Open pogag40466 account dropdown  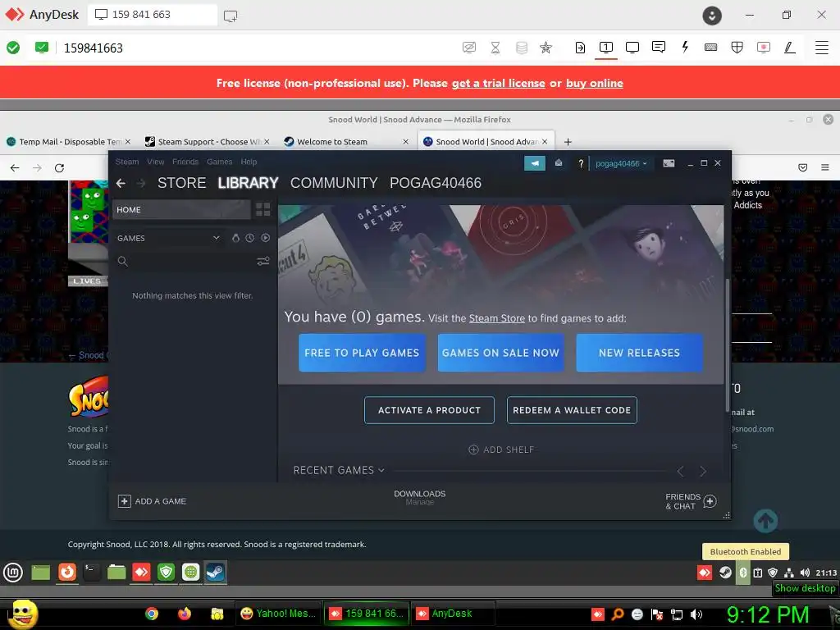click(x=621, y=163)
